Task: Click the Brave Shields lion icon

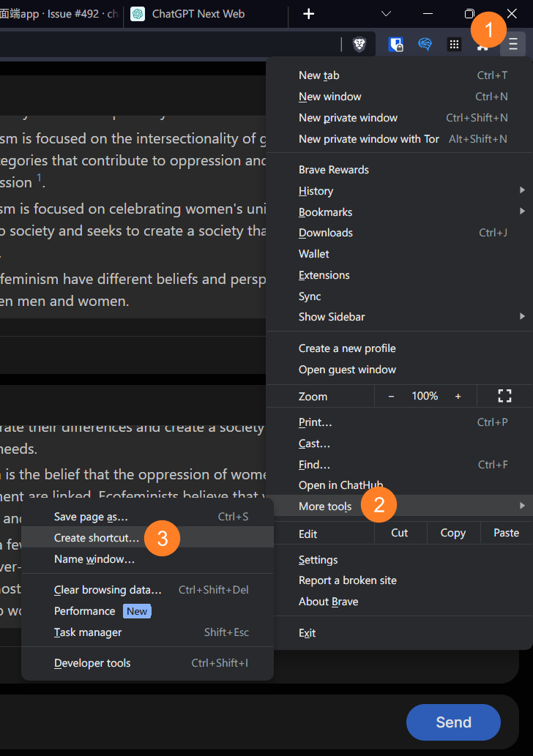Action: tap(359, 44)
